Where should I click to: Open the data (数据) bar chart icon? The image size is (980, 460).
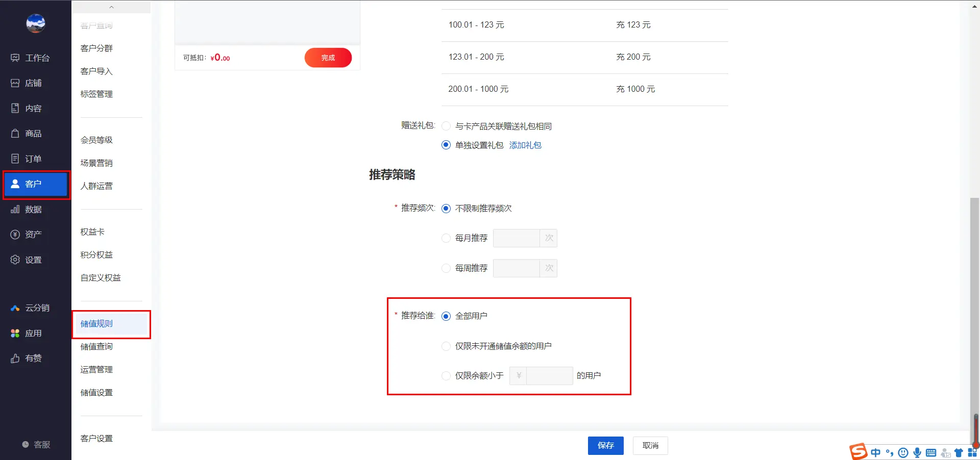pyautogui.click(x=15, y=209)
